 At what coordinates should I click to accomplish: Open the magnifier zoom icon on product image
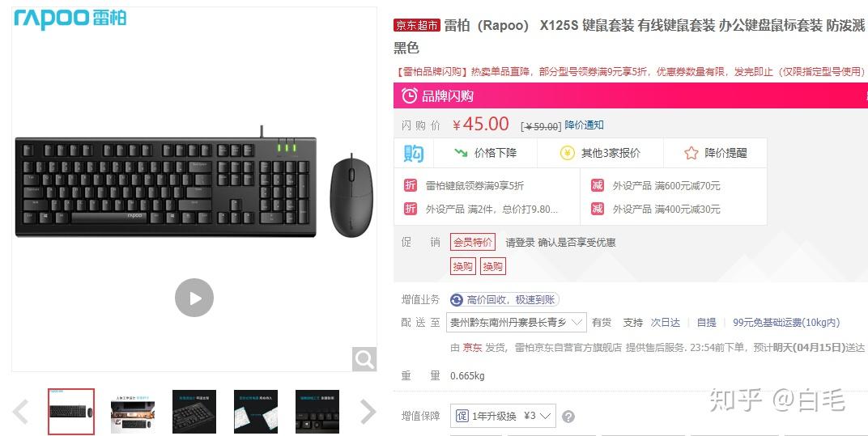click(364, 360)
